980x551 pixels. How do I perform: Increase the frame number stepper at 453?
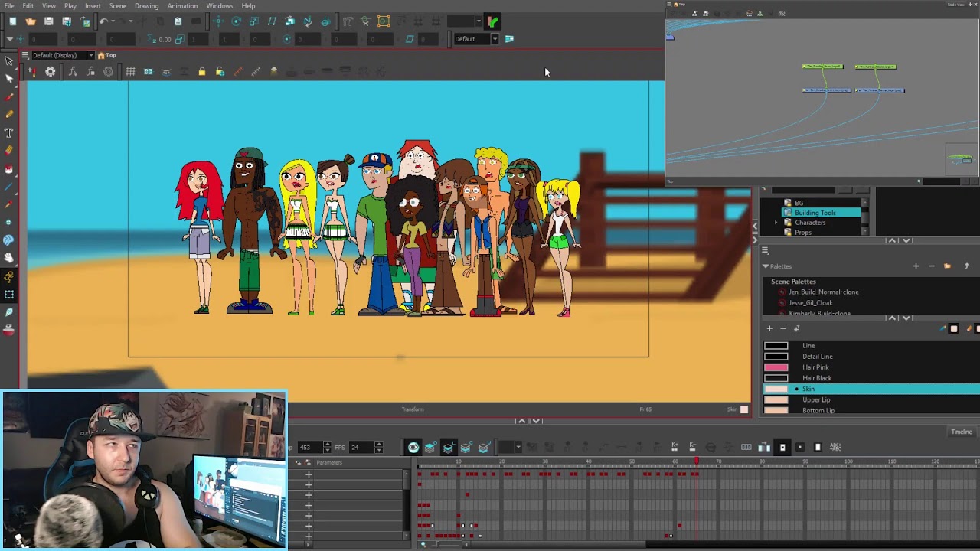click(327, 445)
